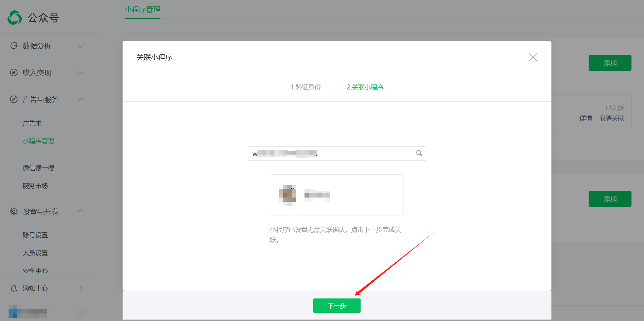Click the search magnifier icon in the dialog

[419, 153]
